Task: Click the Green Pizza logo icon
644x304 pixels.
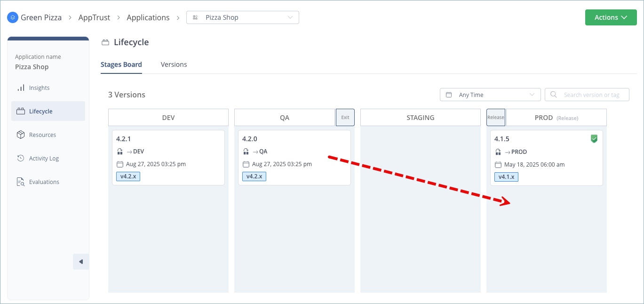Action: pos(13,17)
